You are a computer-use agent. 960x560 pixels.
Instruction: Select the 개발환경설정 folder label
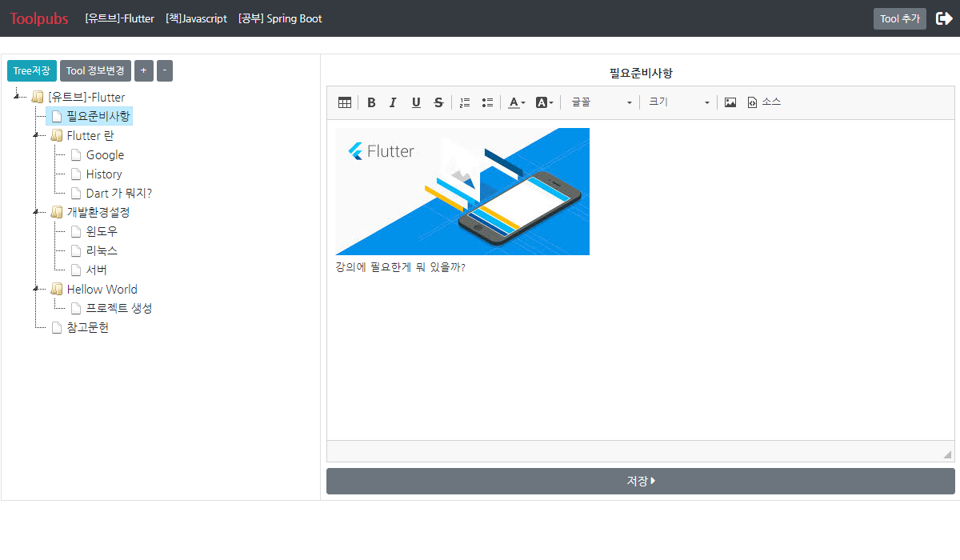[98, 213]
